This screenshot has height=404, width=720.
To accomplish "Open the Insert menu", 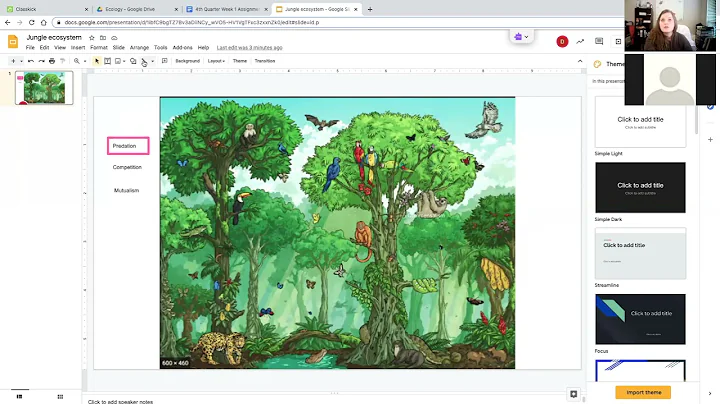I will tap(78, 48).
